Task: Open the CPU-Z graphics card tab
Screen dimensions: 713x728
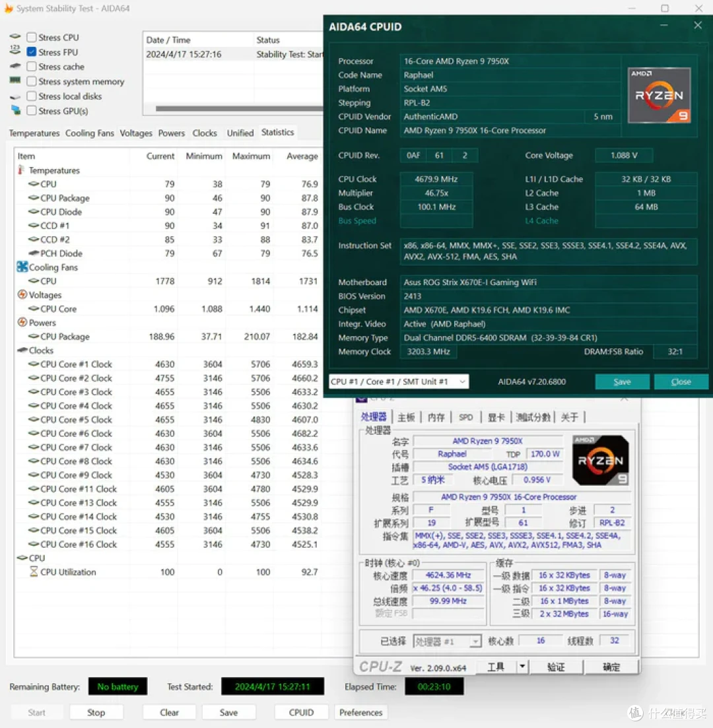Action: coord(496,417)
